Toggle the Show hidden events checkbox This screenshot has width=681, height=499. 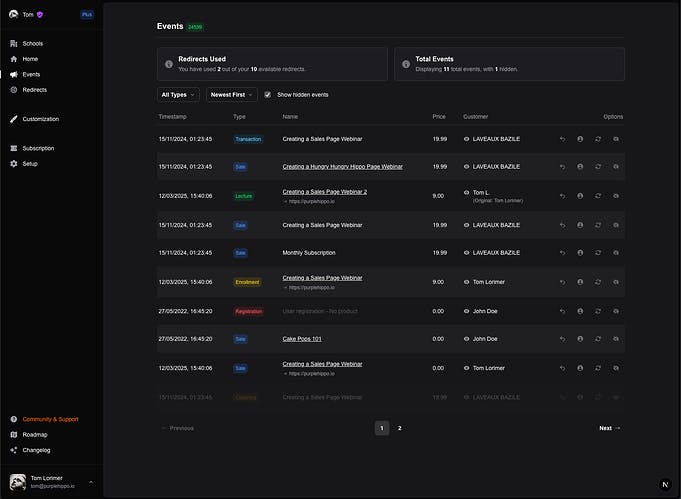(268, 95)
